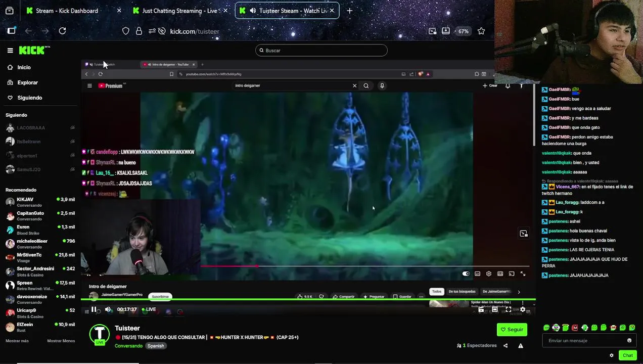Open SamuSJ20 followed channel
The image size is (643, 364).
(x=40, y=169)
